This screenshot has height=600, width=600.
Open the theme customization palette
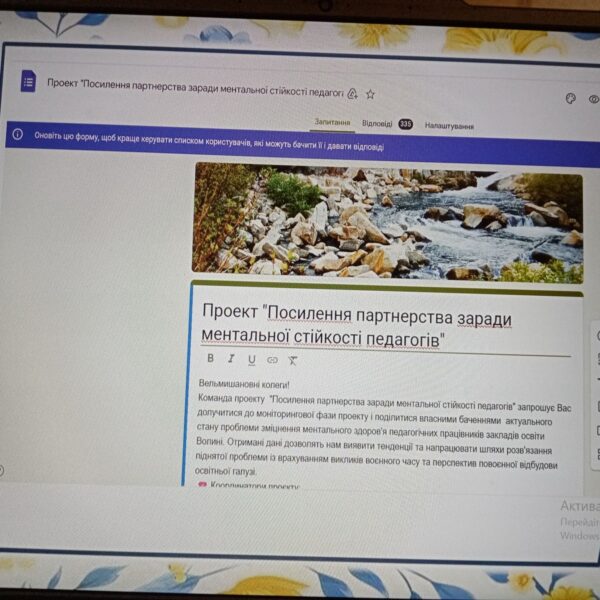(x=571, y=99)
